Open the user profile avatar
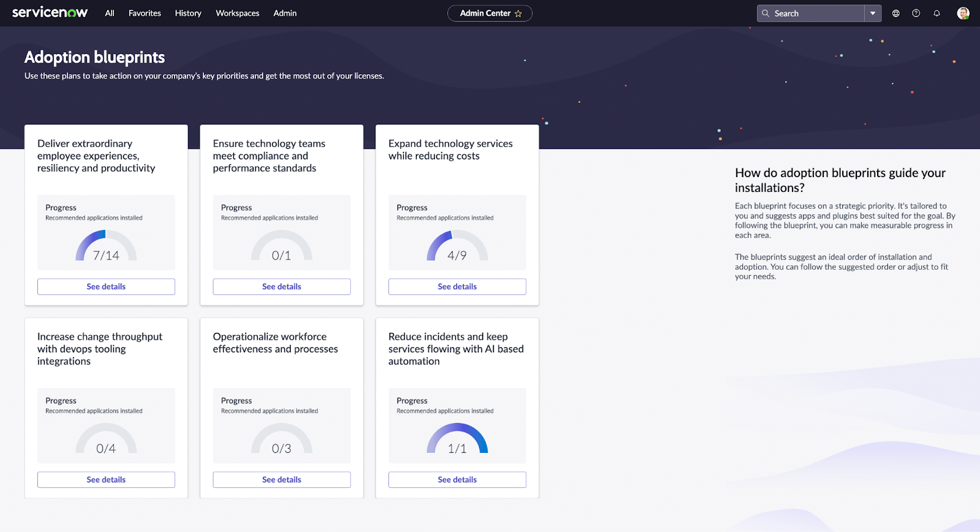This screenshot has height=532, width=980. (963, 13)
